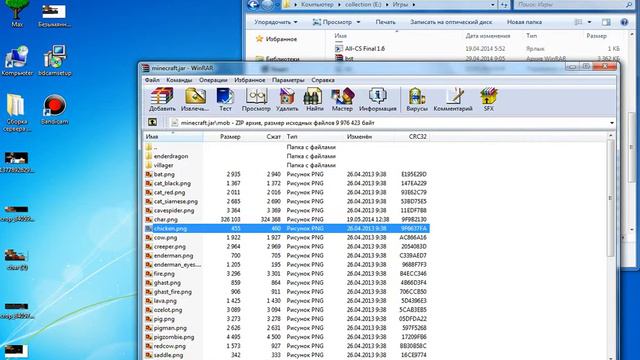The image size is (640, 360).
Task: Expand the Просмотр dropdown arrow in Explorer
Action: (358, 22)
